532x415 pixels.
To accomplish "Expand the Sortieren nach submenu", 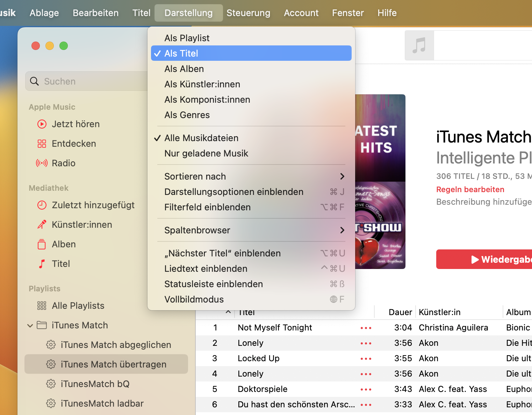I will (251, 176).
